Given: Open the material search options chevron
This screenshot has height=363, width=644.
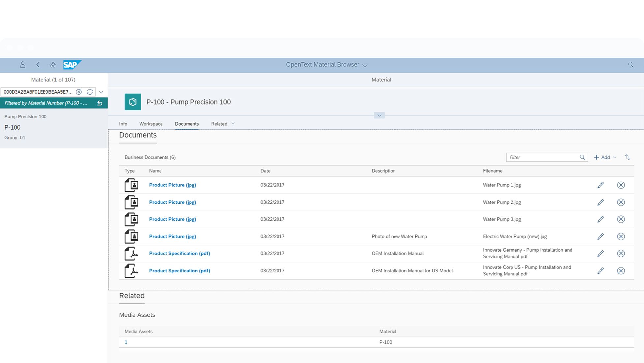Looking at the screenshot, I should click(101, 92).
